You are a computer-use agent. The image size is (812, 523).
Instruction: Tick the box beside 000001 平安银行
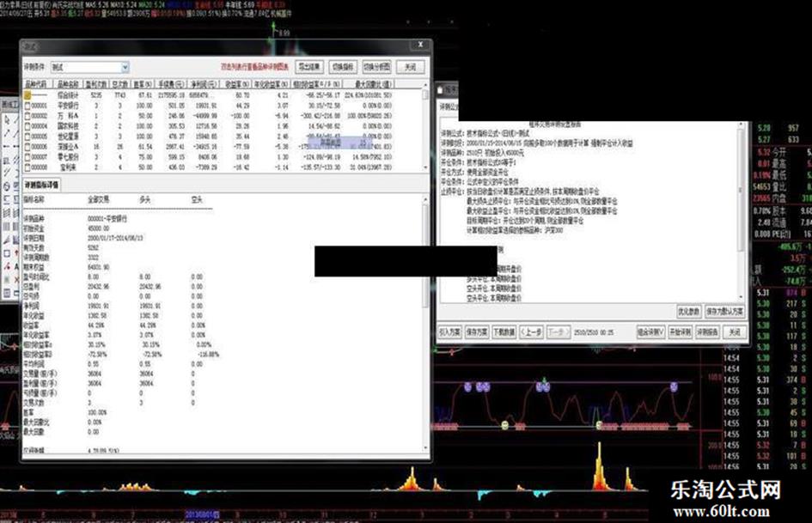click(x=27, y=106)
